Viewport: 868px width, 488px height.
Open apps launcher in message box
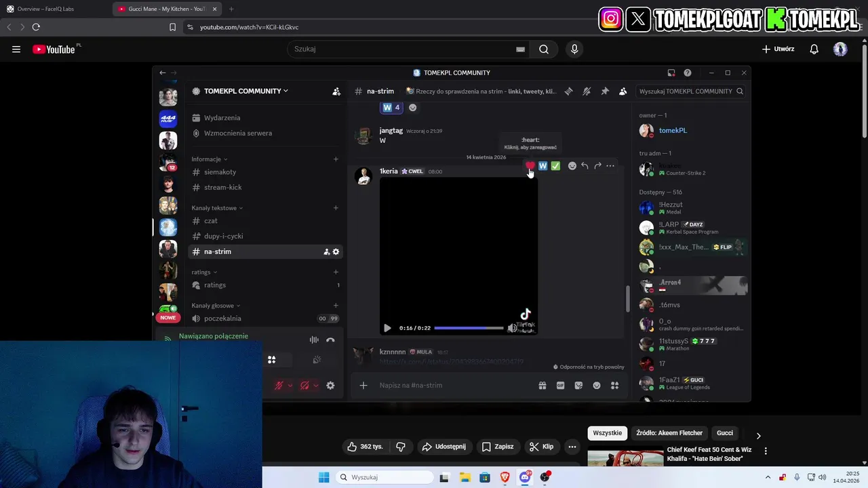pyautogui.click(x=614, y=386)
